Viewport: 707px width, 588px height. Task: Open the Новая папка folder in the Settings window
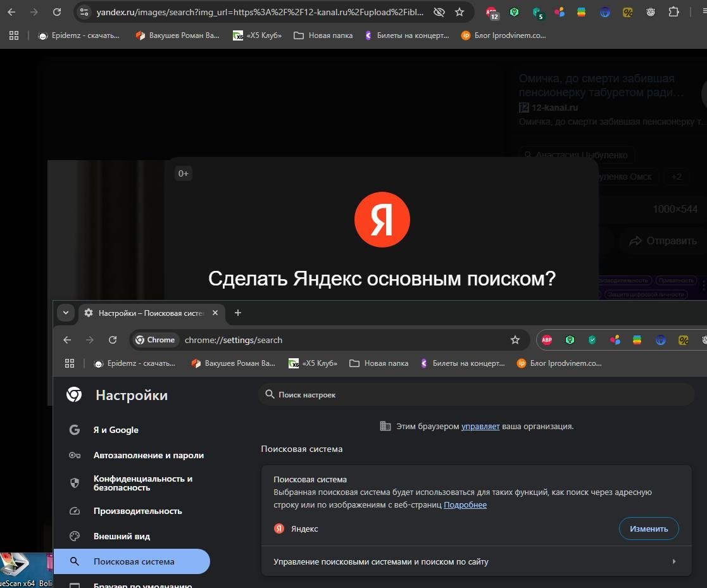[379, 363]
